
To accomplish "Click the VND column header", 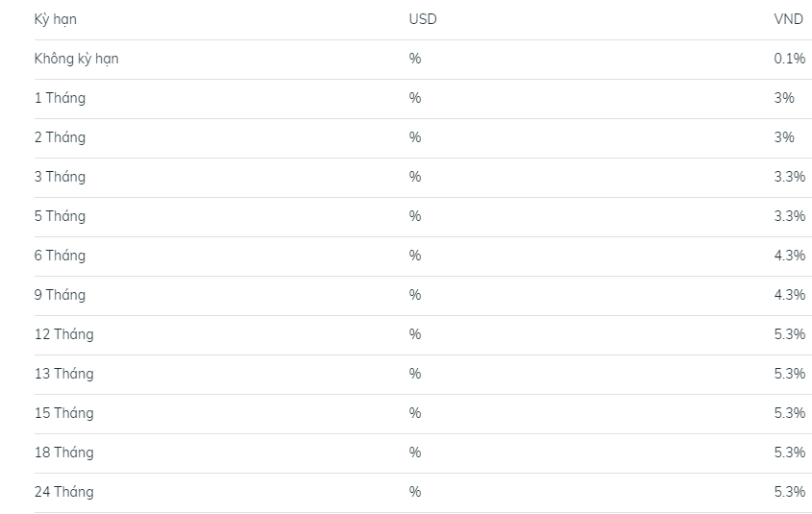I will [788, 19].
